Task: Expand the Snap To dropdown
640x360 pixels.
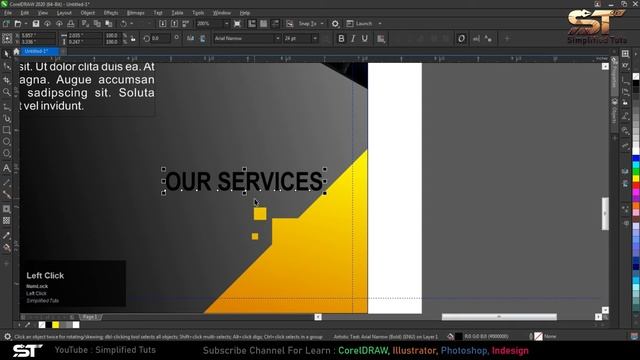Action: (322, 24)
